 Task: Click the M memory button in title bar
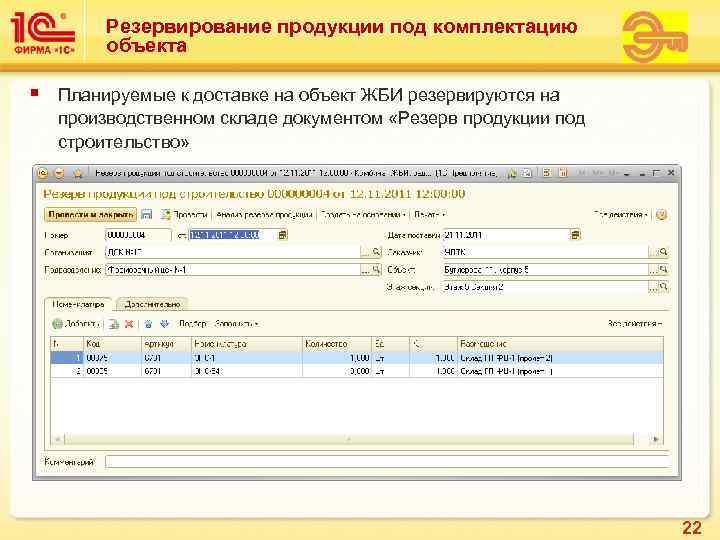tap(581, 173)
